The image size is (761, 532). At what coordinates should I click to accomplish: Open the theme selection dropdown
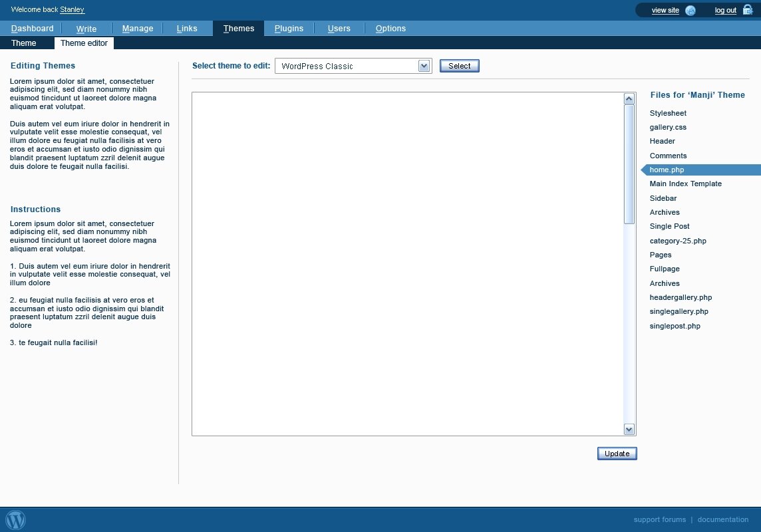(x=424, y=66)
